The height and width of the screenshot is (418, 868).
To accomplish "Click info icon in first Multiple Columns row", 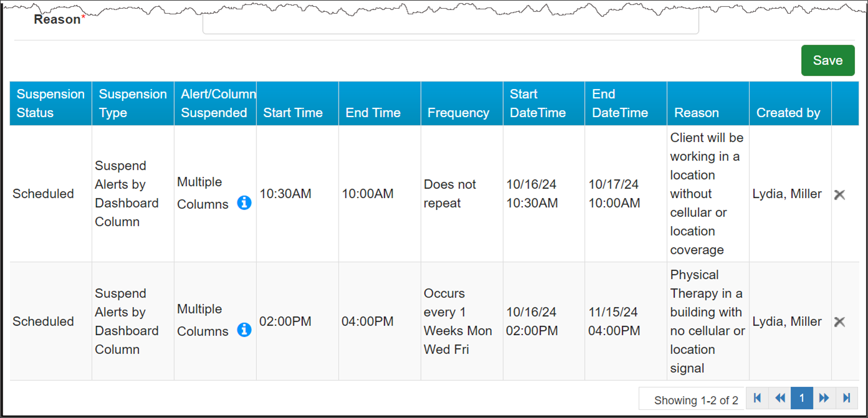I will (244, 203).
